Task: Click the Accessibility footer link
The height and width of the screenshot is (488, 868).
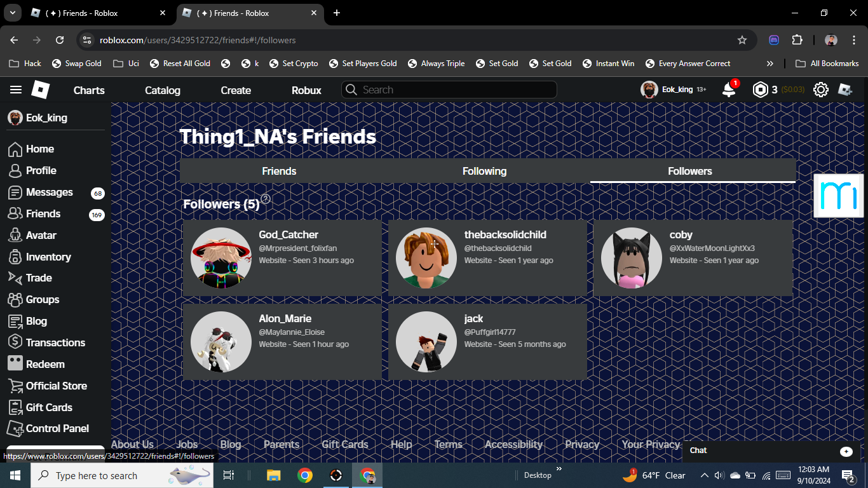Action: 513,445
